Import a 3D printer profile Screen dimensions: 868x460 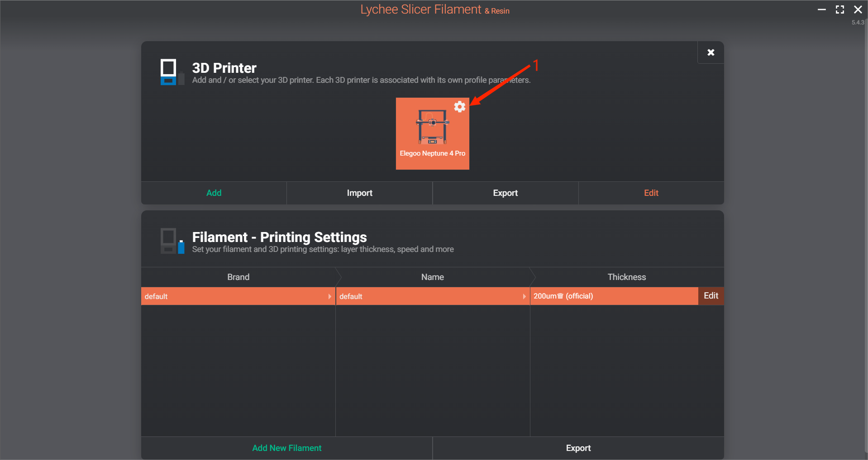[359, 193]
